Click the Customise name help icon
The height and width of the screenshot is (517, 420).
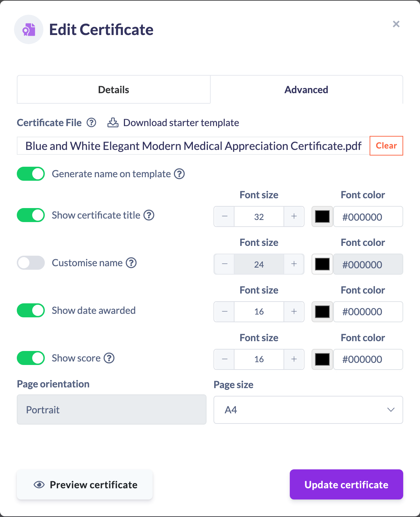click(131, 263)
